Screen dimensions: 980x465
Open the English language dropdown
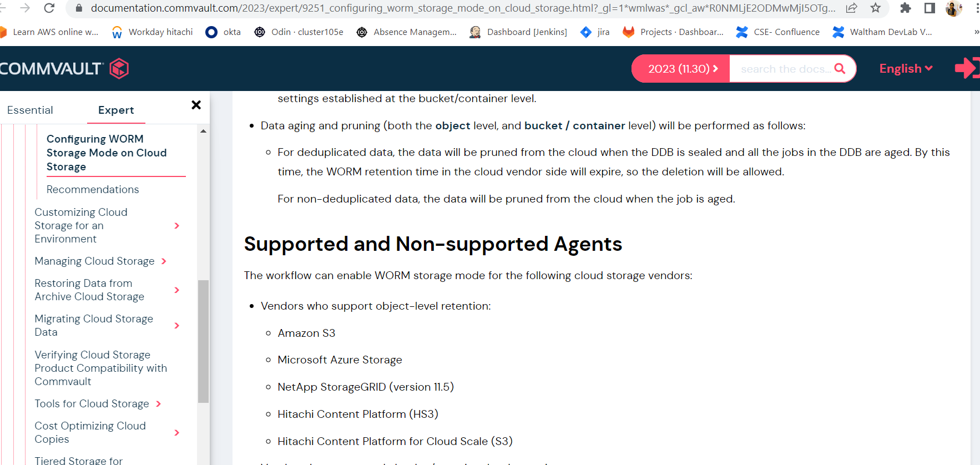point(906,69)
